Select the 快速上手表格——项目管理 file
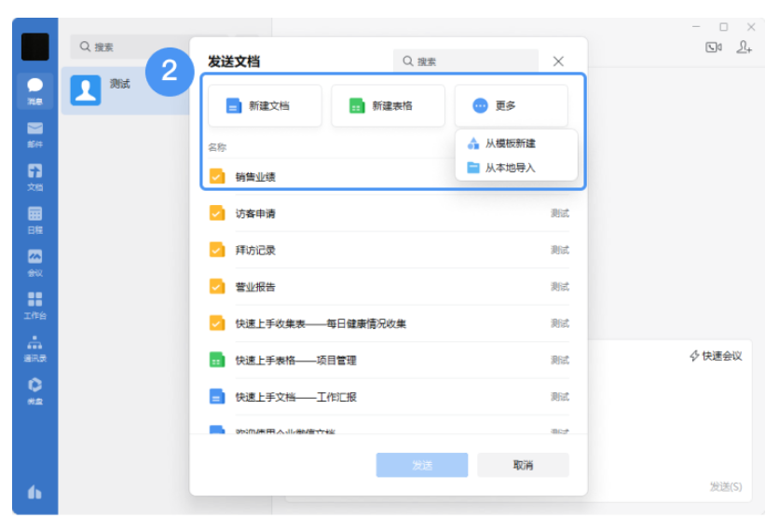The image size is (779, 532). (295, 360)
